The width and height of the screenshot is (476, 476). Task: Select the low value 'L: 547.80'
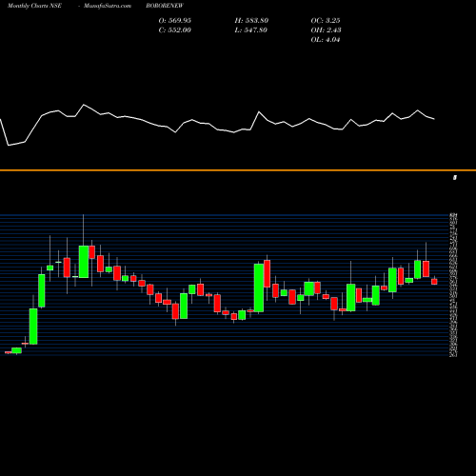tap(251, 30)
